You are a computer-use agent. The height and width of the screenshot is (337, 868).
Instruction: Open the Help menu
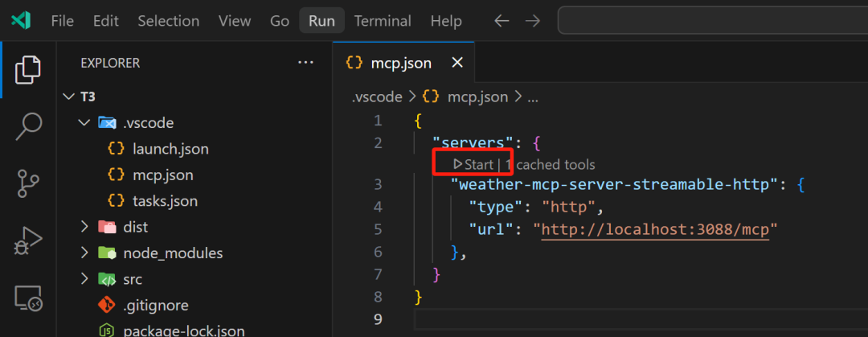(x=446, y=21)
